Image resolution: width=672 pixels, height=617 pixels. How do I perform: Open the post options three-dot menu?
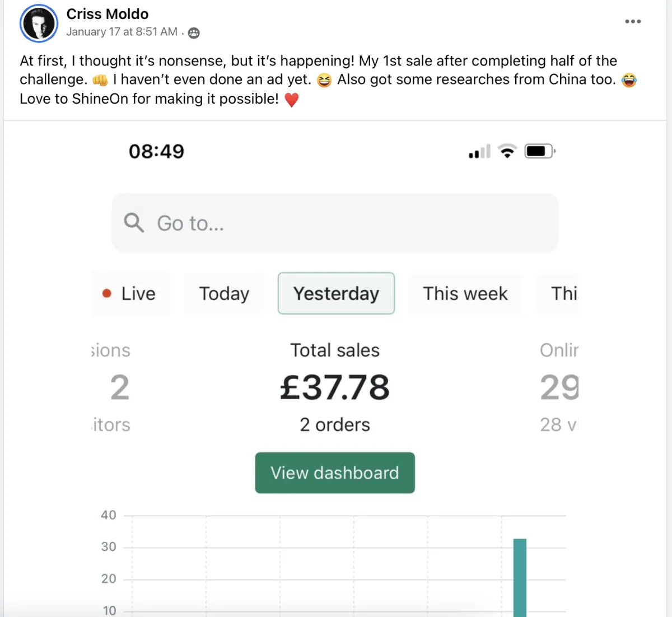pyautogui.click(x=633, y=21)
